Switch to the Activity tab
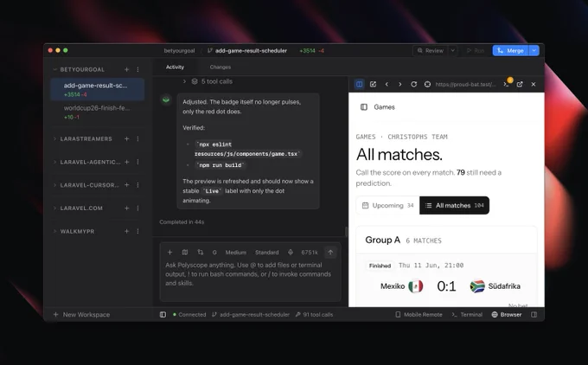588x365 pixels. tap(175, 67)
